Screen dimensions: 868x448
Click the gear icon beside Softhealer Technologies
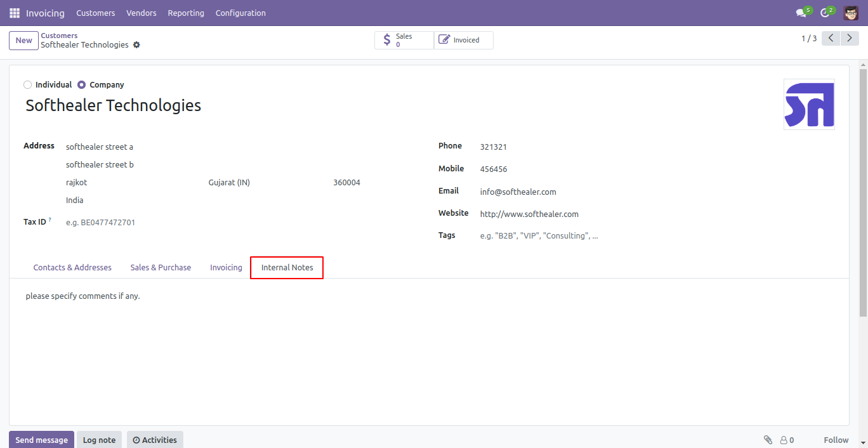tap(136, 45)
